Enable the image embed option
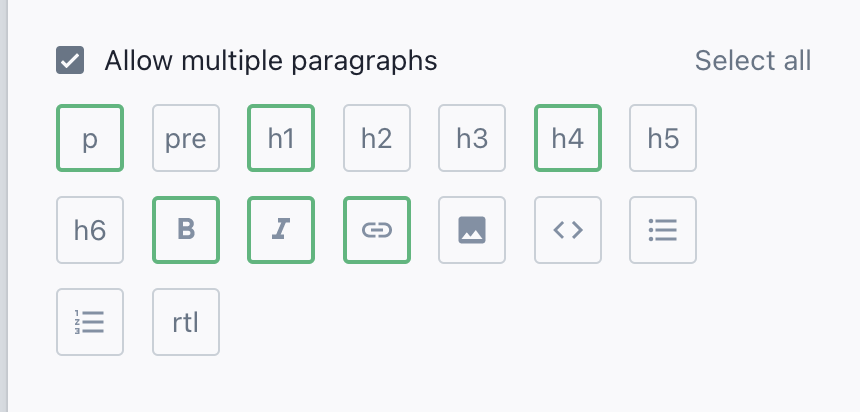Viewport: 860px width, 412px height. coord(472,230)
